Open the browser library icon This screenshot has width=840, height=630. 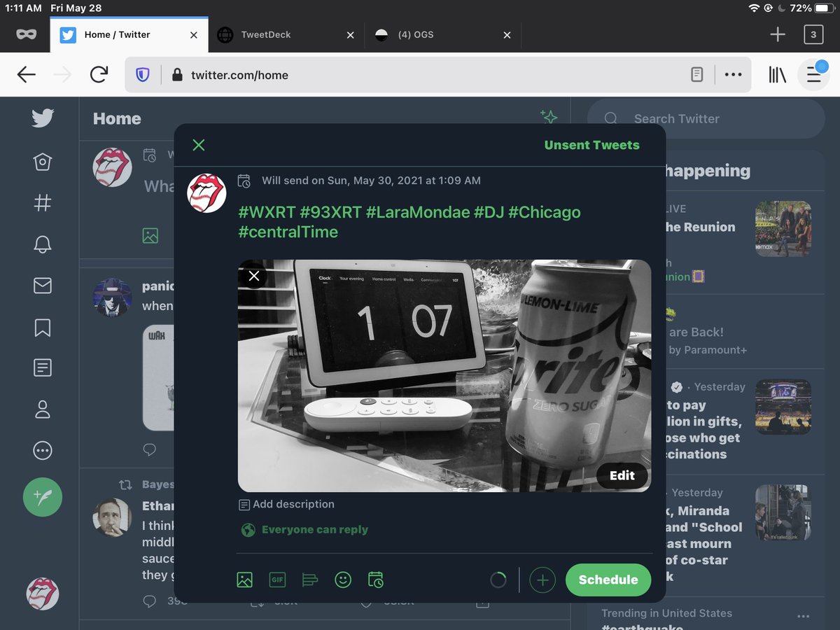point(777,75)
